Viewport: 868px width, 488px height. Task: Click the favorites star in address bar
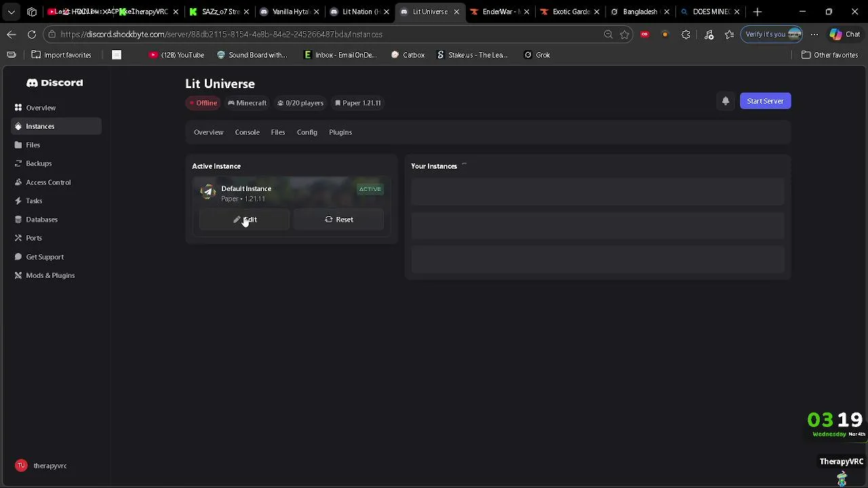(625, 34)
